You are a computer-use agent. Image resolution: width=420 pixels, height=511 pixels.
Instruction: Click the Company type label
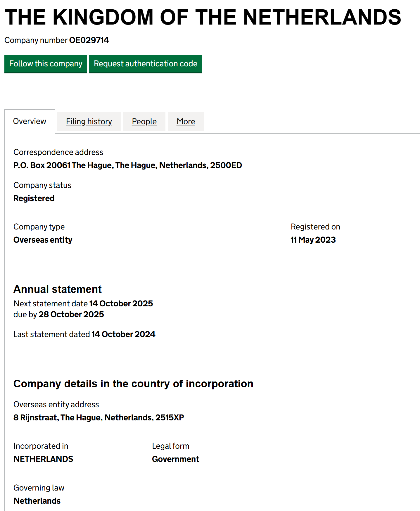tap(39, 227)
